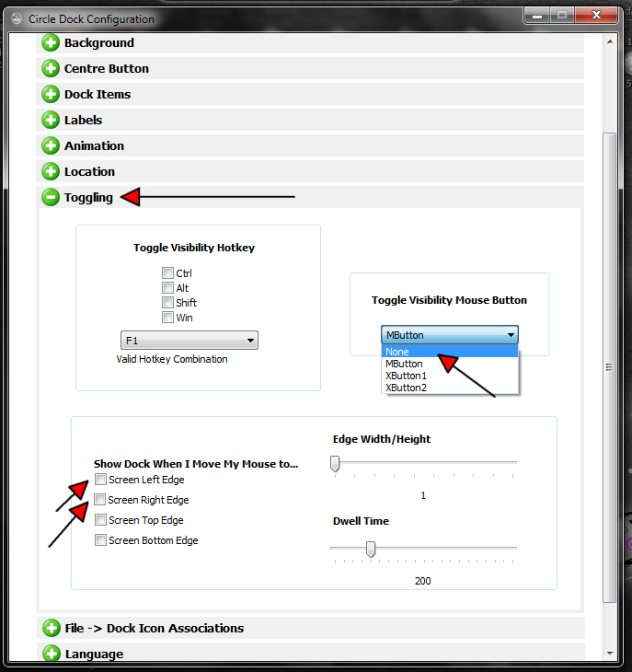Check the Screen Top Edge option
The image size is (632, 672).
(x=100, y=520)
